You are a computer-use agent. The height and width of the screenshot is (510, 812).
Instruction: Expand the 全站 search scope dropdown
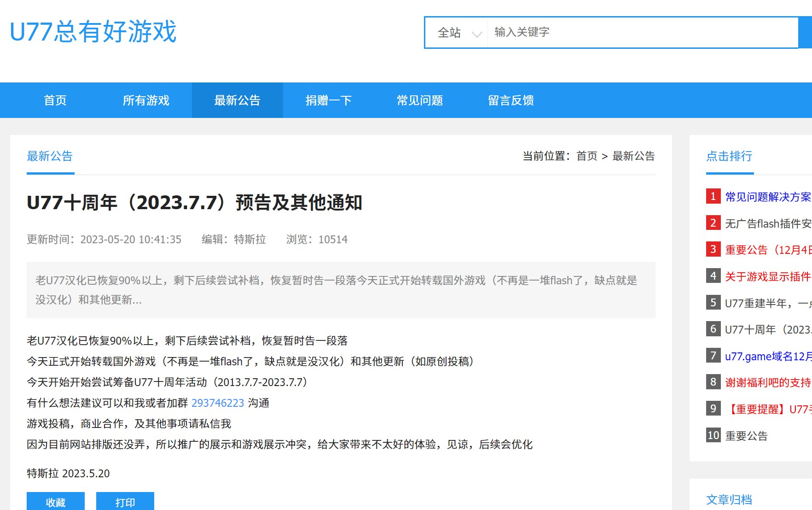pos(457,33)
